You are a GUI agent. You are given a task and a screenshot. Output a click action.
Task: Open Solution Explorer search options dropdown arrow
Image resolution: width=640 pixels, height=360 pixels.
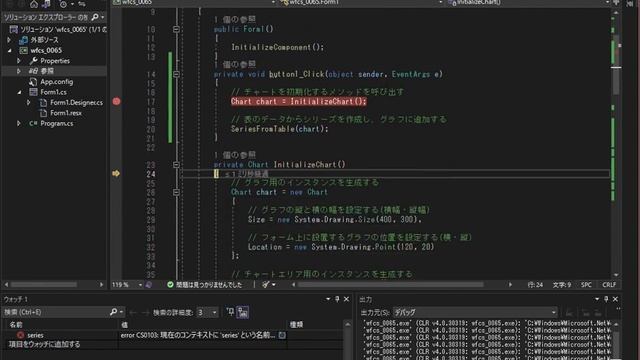(102, 18)
